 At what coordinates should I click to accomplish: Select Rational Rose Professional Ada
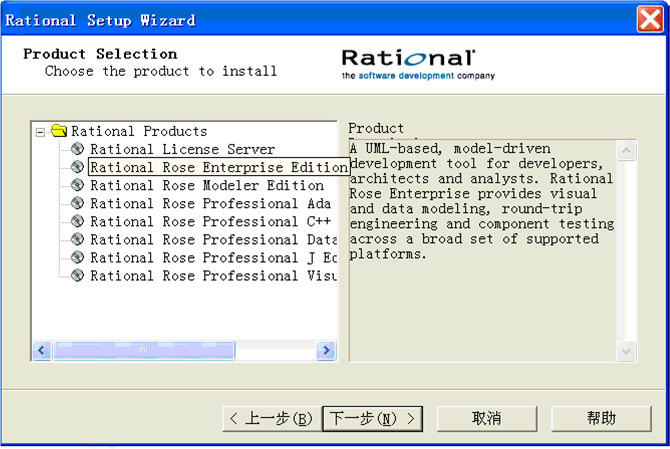210,203
